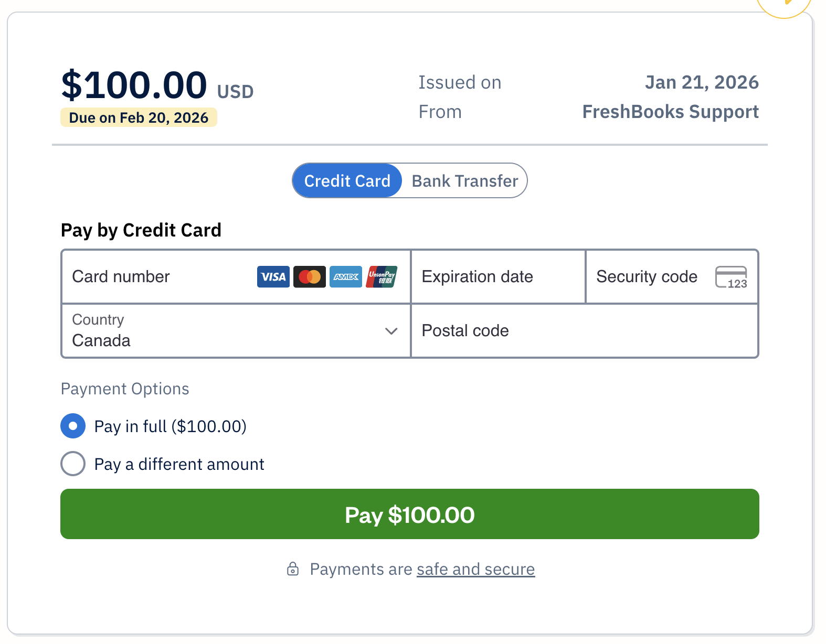Click the Country dropdown chevron

tap(391, 331)
